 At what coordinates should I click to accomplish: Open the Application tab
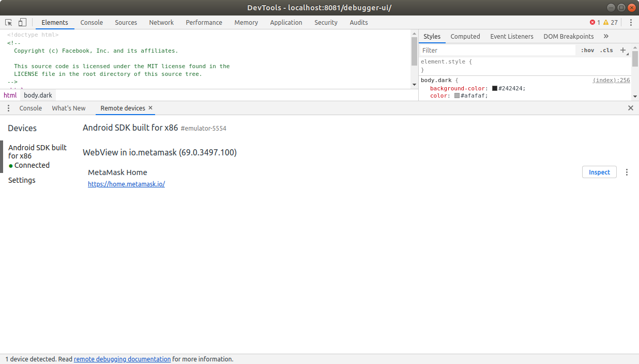click(x=286, y=22)
